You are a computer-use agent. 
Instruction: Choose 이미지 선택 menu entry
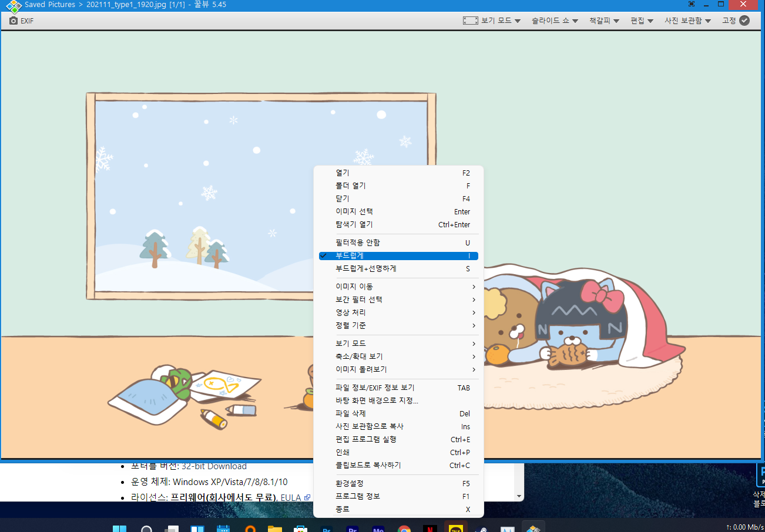click(x=399, y=211)
